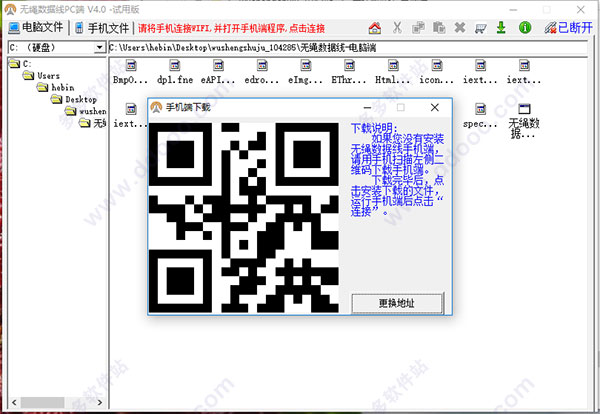Image resolution: width=600 pixels, height=414 pixels.
Task: Click left arrow of tree scrollbar
Action: tap(14, 402)
